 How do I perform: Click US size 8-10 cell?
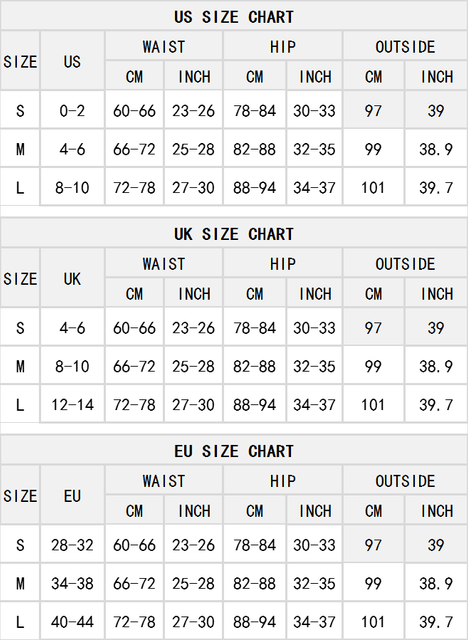click(x=72, y=188)
